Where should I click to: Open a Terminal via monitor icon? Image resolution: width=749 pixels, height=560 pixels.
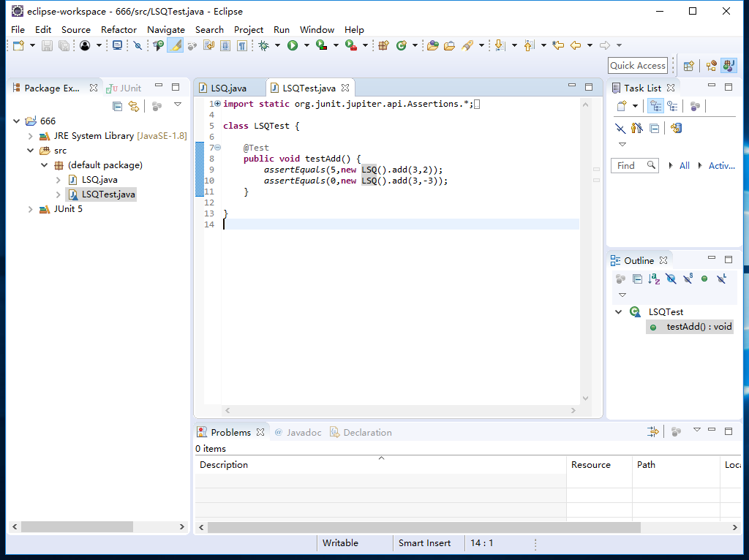click(117, 45)
